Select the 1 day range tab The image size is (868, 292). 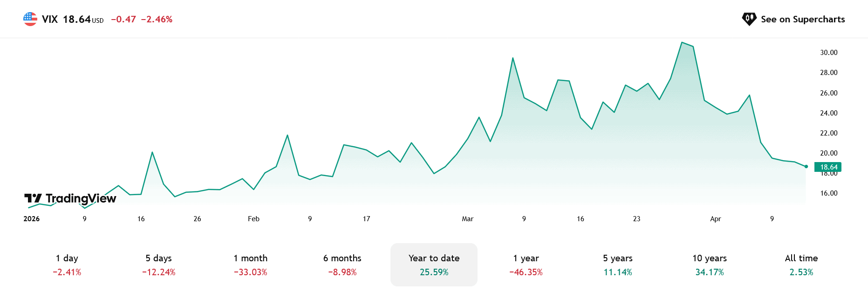pos(67,265)
